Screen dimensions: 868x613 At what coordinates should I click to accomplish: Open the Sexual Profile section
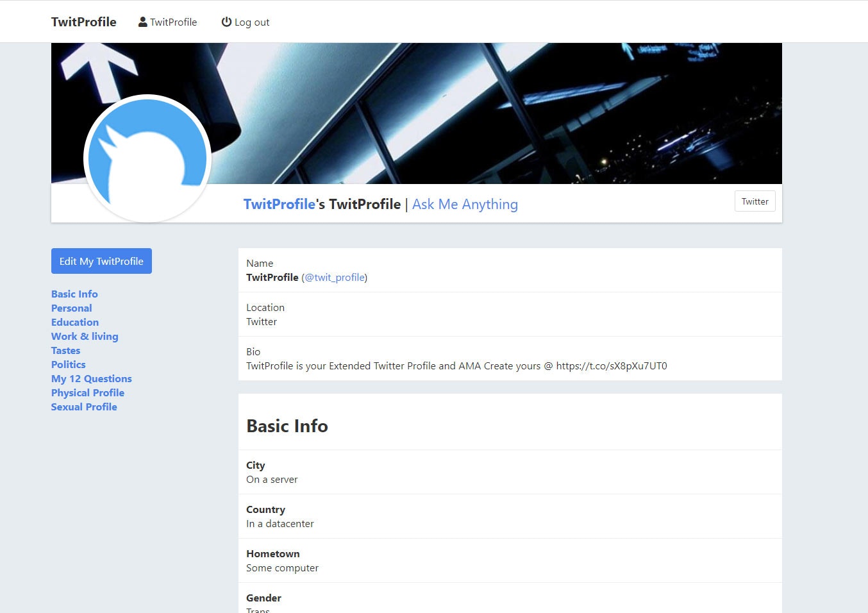(x=84, y=407)
